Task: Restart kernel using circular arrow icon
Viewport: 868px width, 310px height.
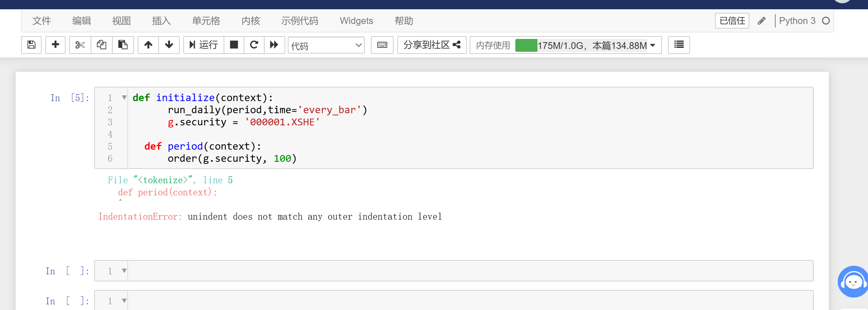Action: point(254,45)
